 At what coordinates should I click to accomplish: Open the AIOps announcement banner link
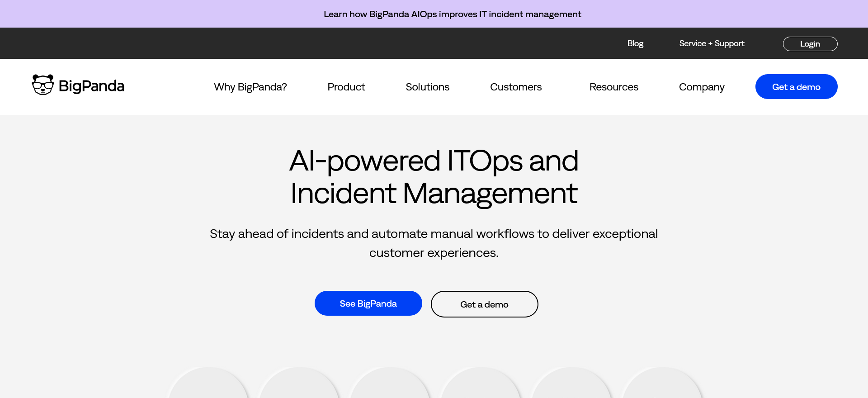click(x=452, y=14)
